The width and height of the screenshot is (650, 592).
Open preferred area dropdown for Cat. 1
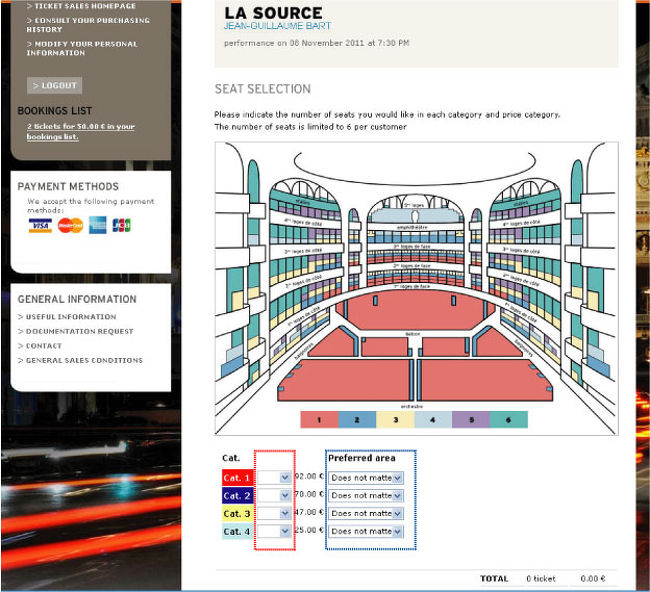(366, 478)
